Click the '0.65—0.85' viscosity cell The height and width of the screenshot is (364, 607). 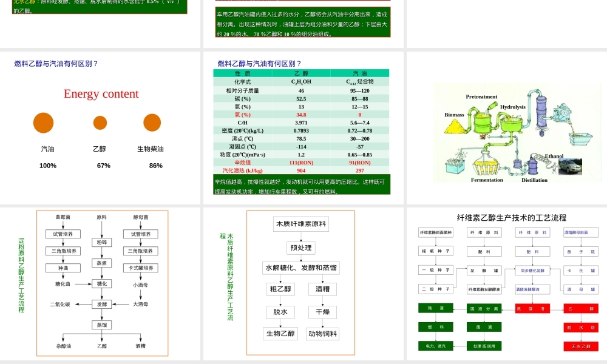[359, 155]
